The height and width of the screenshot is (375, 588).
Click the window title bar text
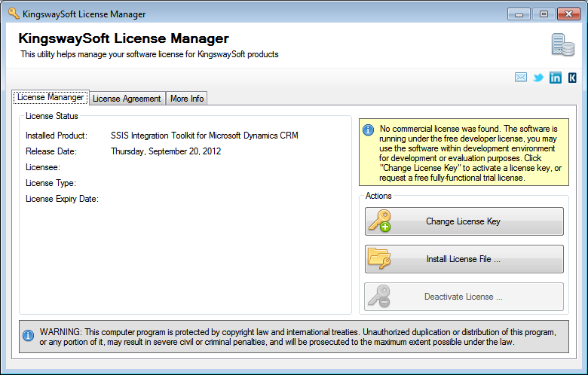point(84,14)
